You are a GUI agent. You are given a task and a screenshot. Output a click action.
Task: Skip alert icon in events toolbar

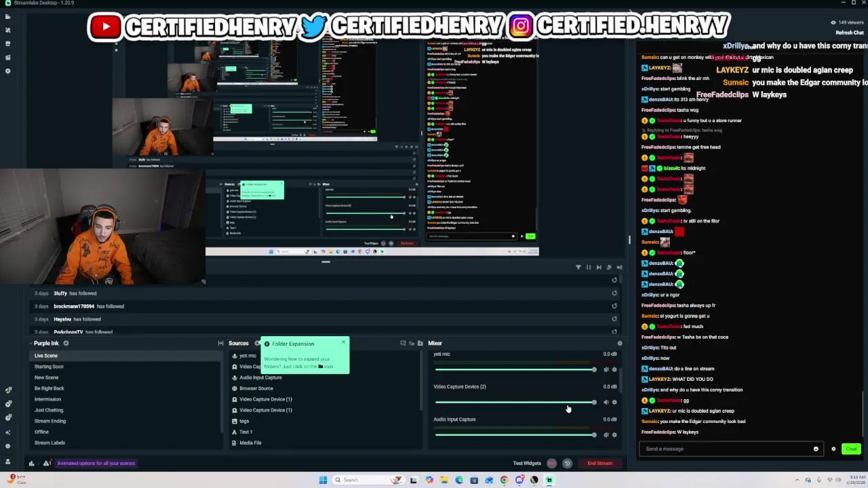click(x=599, y=267)
